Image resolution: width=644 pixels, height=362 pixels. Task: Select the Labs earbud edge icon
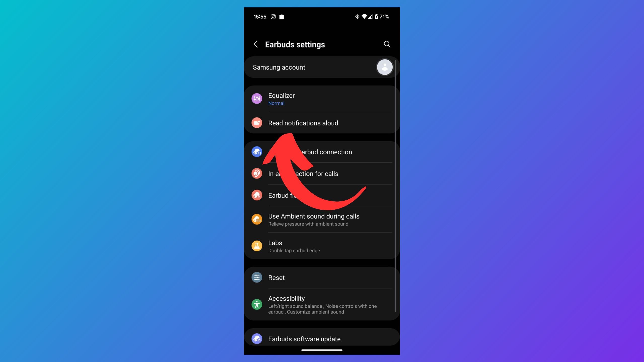click(x=257, y=246)
